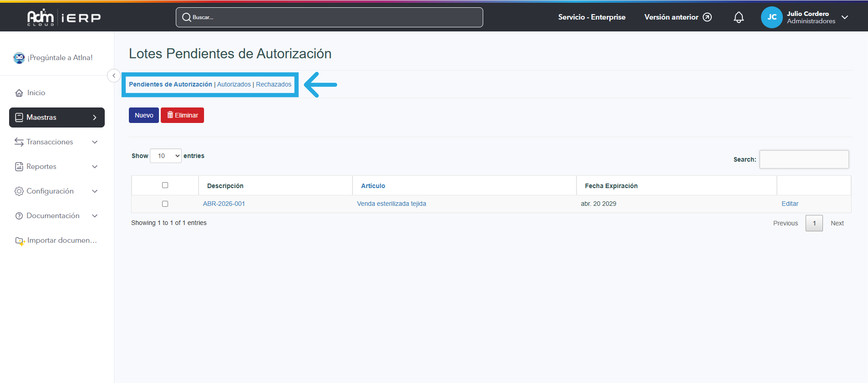Click the Inicio home icon
Screen dimensions: 868x383
[19, 93]
